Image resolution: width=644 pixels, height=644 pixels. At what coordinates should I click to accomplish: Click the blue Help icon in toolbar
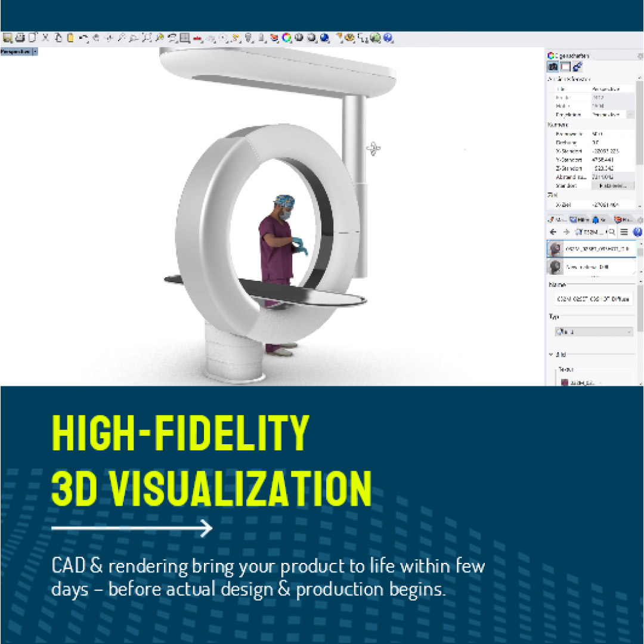(388, 38)
